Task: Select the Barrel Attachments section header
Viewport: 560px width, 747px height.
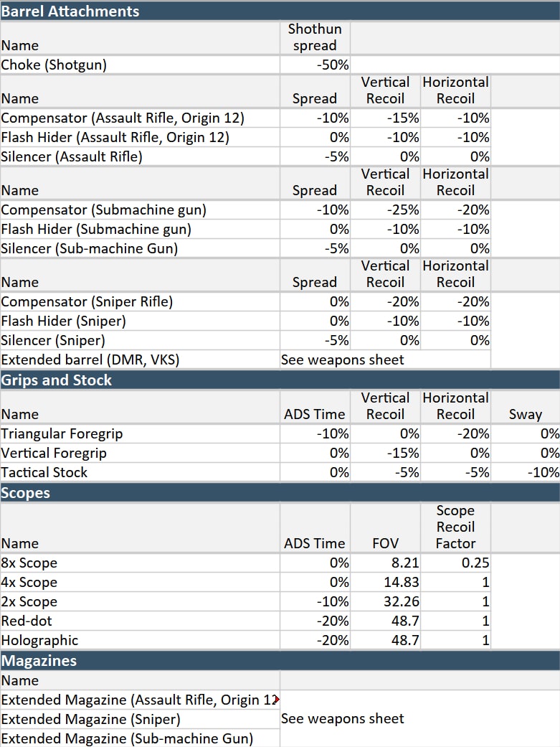Action: coord(70,11)
